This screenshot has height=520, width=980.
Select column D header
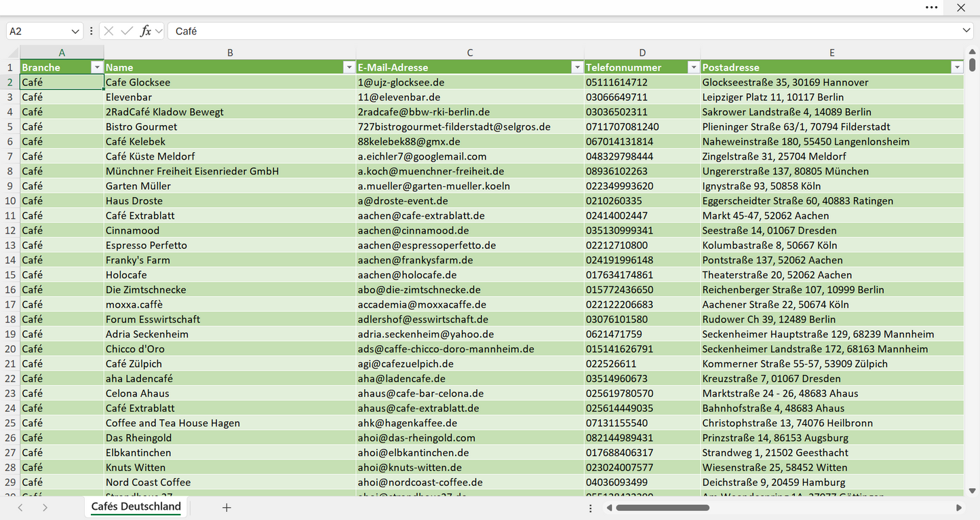coord(642,52)
